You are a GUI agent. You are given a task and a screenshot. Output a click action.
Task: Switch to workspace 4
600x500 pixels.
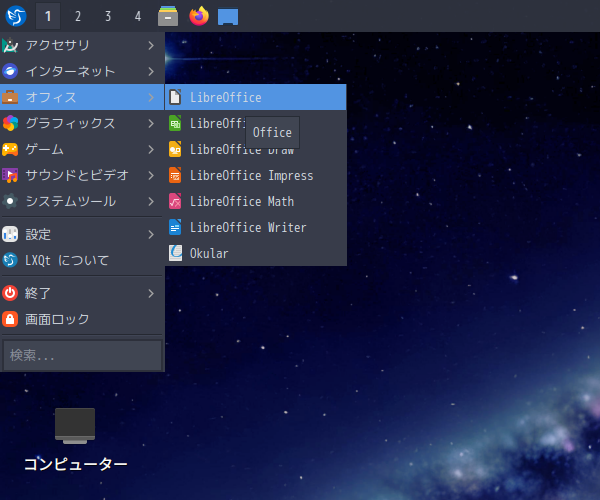coord(138,16)
